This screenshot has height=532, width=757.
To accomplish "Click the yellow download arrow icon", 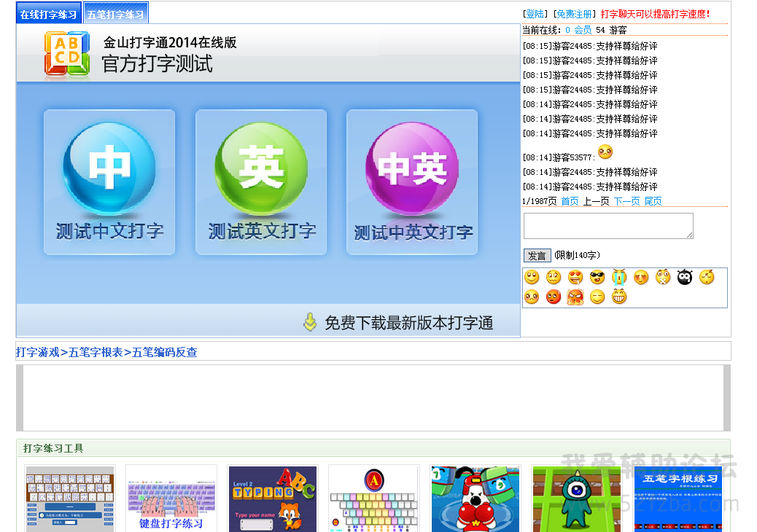I will click(x=310, y=322).
